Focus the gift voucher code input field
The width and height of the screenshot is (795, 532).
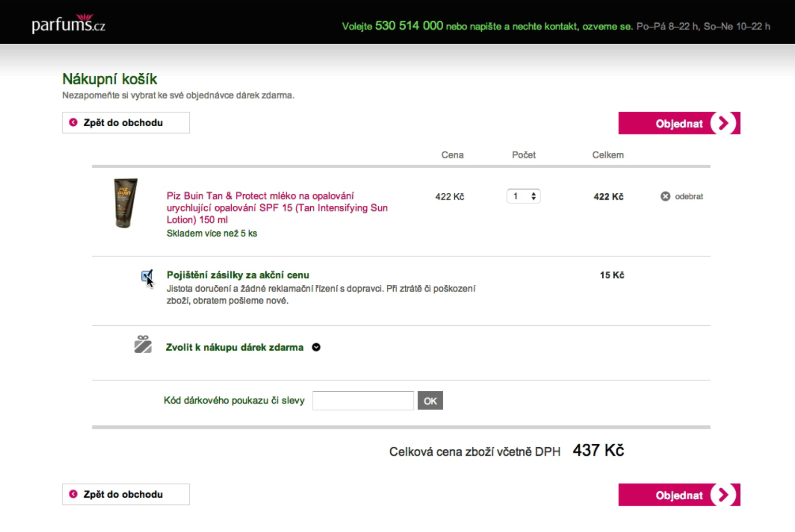[x=363, y=400]
